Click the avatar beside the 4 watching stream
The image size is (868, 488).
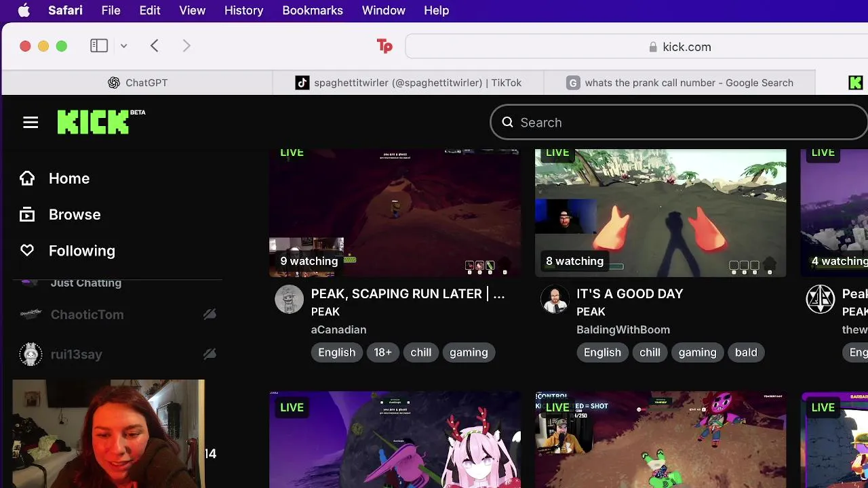pyautogui.click(x=821, y=300)
